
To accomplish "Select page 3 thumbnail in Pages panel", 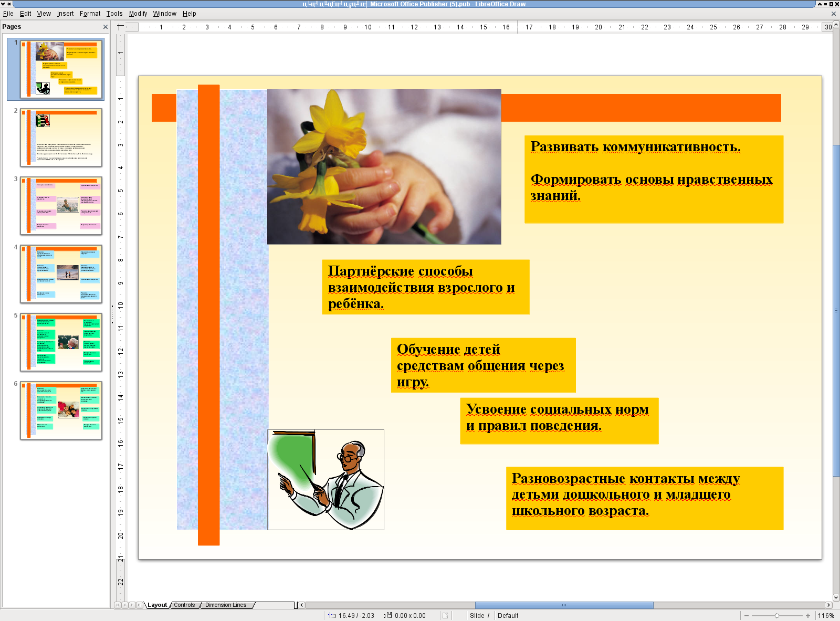I will (x=61, y=206).
